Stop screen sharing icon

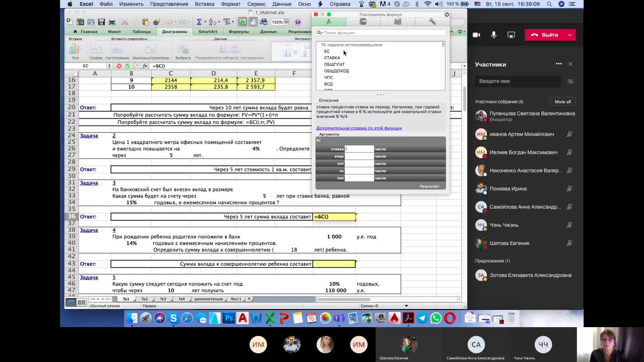(x=511, y=35)
